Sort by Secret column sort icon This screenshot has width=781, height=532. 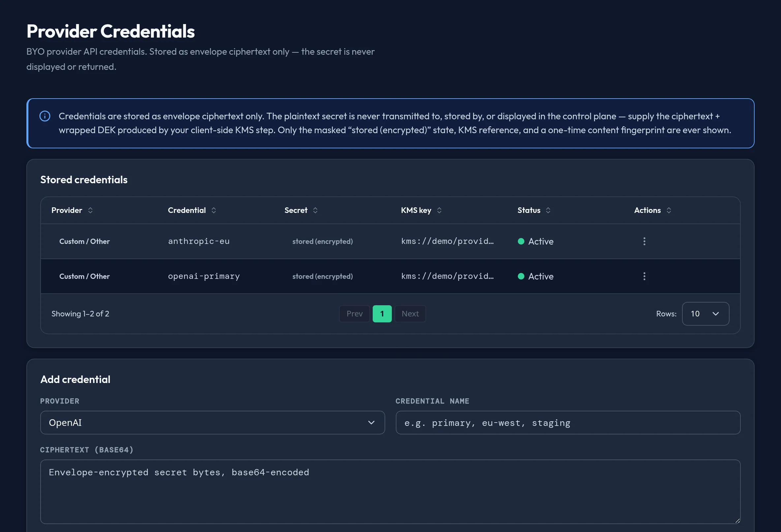click(315, 210)
